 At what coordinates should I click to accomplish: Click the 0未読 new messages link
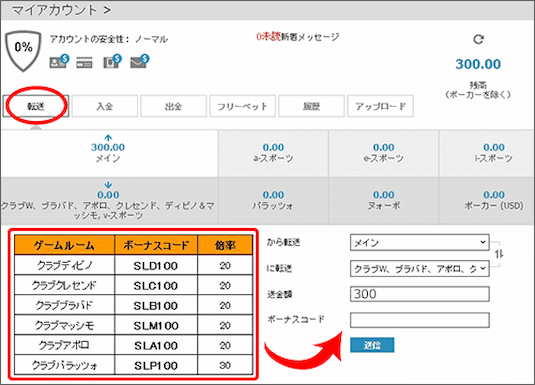pyautogui.click(x=298, y=37)
